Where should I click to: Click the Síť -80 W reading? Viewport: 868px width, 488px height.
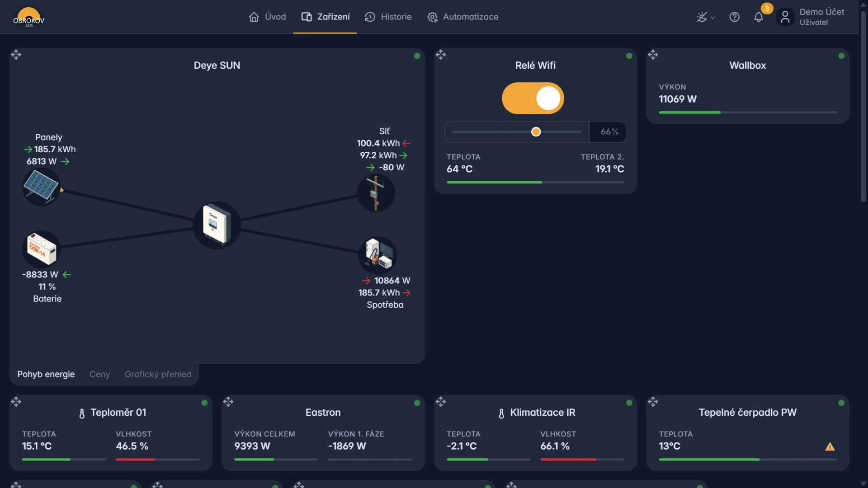tap(392, 167)
